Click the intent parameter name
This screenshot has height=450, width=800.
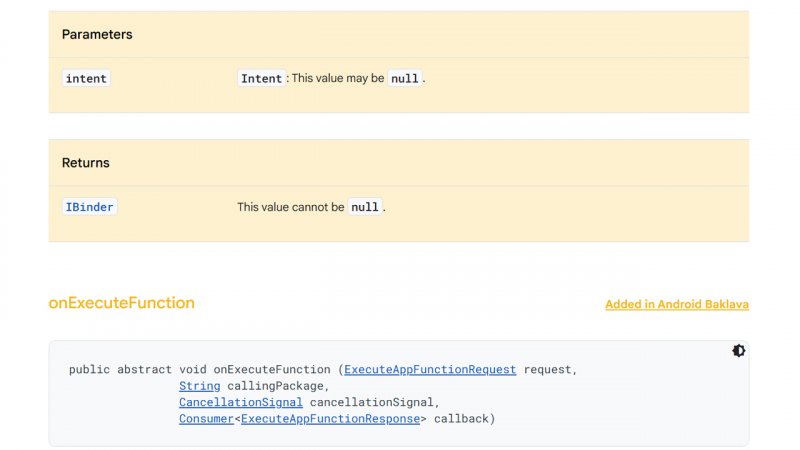[86, 78]
